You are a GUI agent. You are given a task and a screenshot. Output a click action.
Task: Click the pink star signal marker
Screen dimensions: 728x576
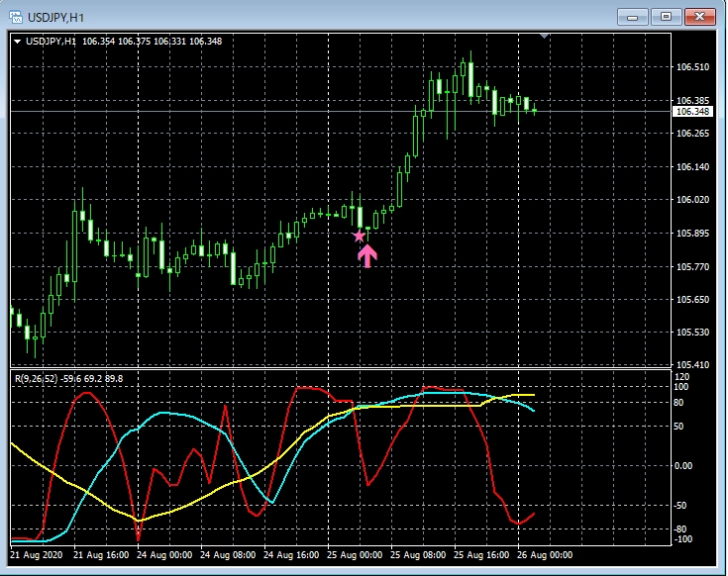(359, 236)
